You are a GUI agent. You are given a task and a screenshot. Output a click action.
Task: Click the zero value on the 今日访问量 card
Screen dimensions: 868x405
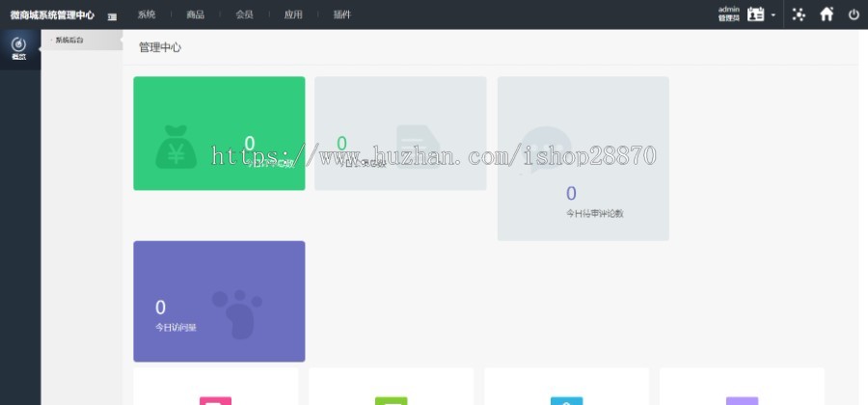(160, 308)
